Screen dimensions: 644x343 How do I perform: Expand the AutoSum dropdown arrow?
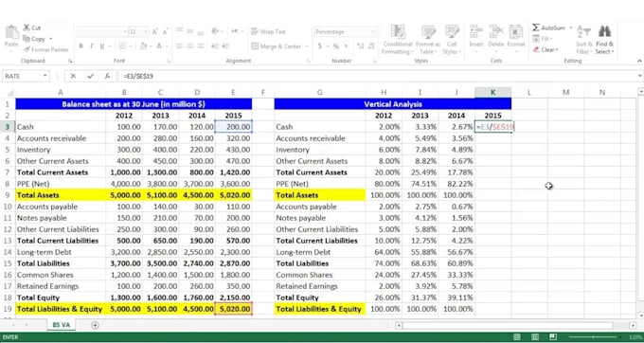[570, 27]
